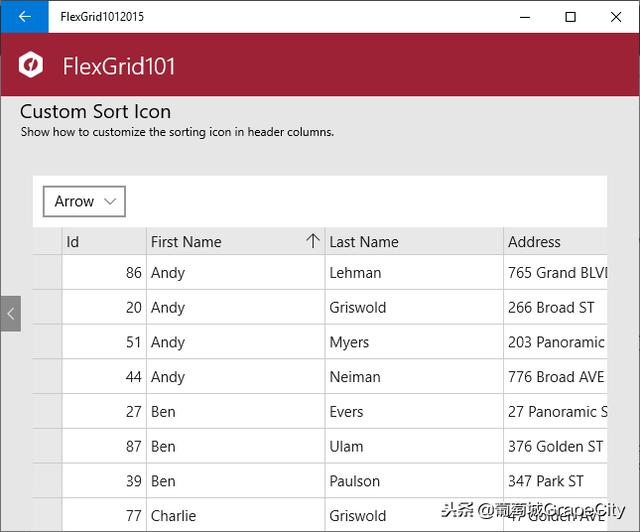Click the FlexGrid101 title in the red banner
640x532 pixels.
point(119,66)
